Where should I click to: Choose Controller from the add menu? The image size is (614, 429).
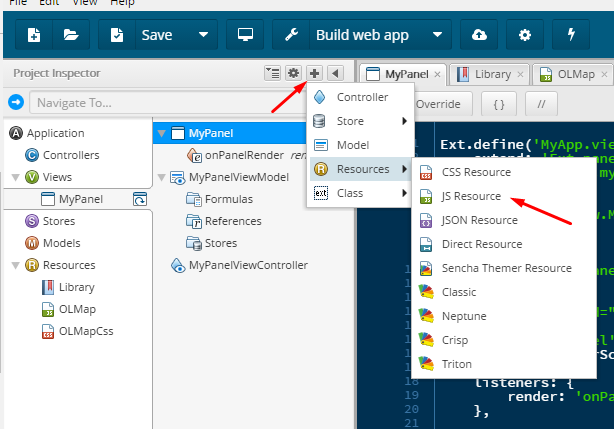360,97
